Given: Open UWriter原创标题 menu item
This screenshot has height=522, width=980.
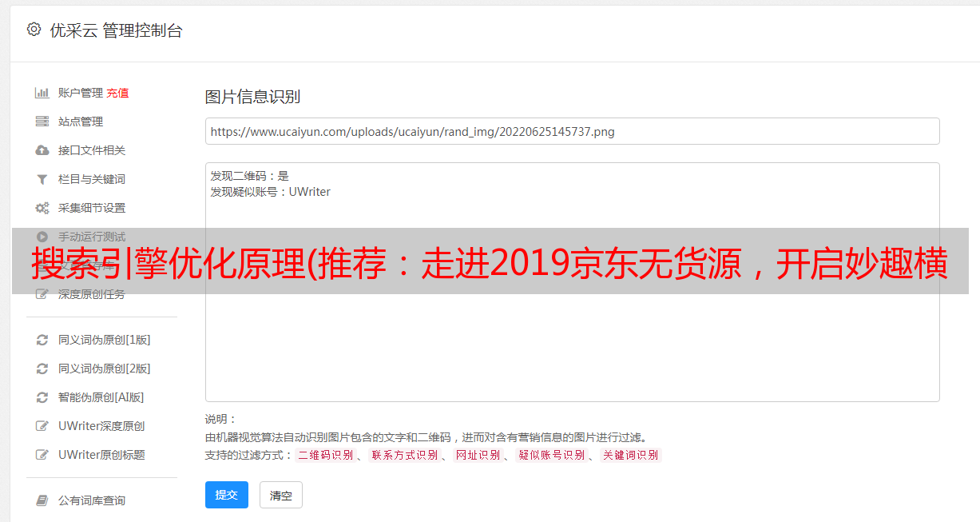Looking at the screenshot, I should [x=101, y=455].
